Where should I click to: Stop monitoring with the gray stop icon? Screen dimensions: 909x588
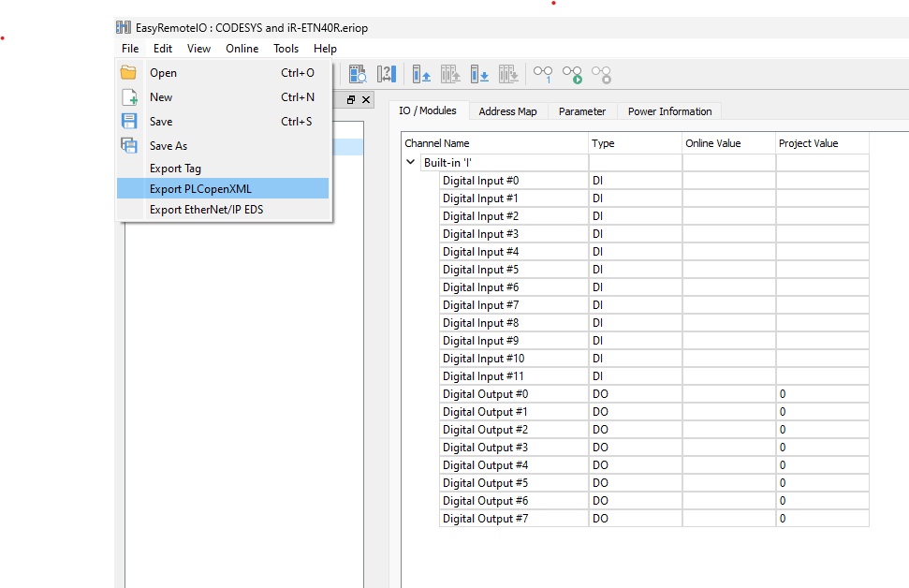[601, 74]
